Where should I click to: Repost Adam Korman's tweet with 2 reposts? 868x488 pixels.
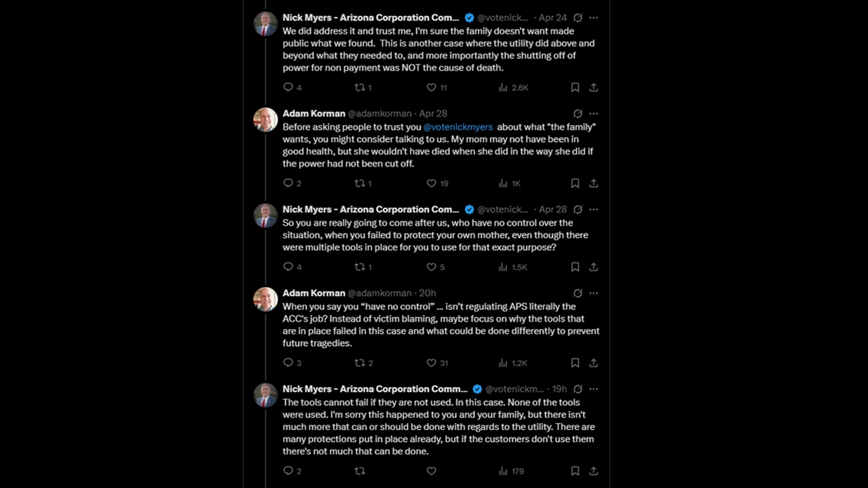point(360,363)
